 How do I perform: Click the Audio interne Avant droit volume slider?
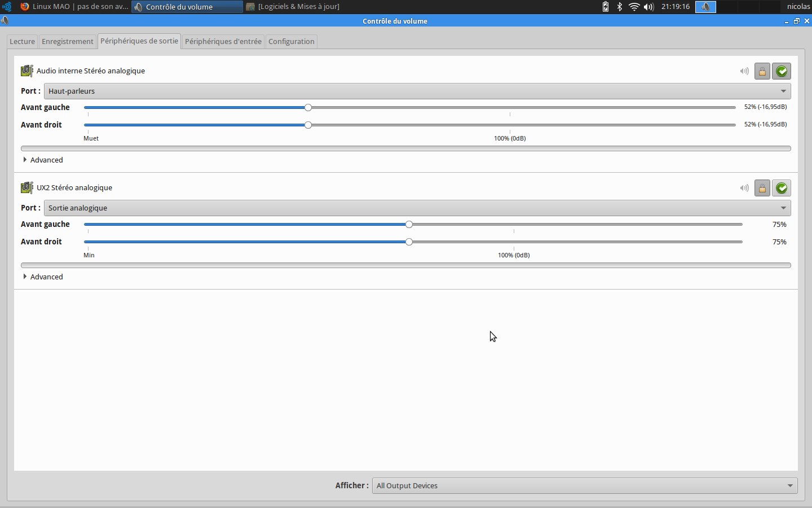[410, 125]
